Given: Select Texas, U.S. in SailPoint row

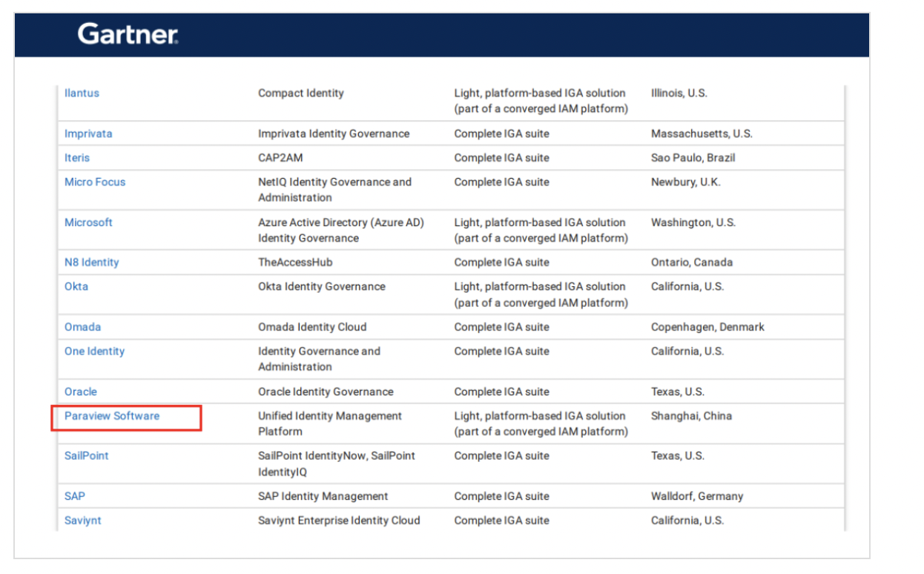Looking at the screenshot, I should pos(678,456).
